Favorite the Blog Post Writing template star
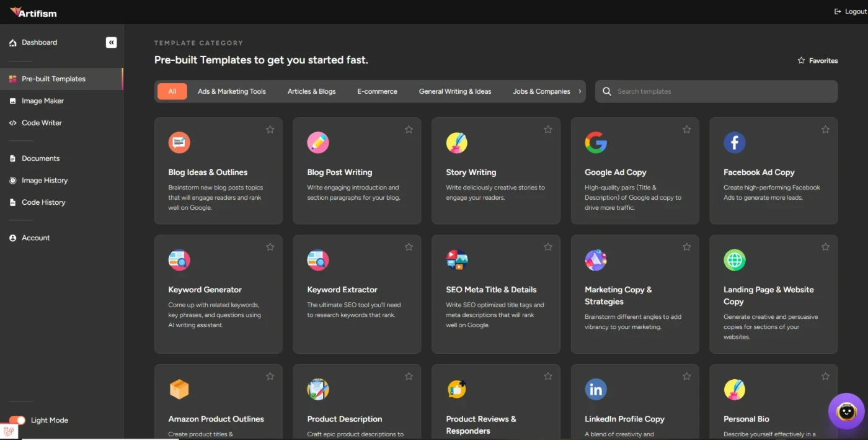 [x=409, y=130]
